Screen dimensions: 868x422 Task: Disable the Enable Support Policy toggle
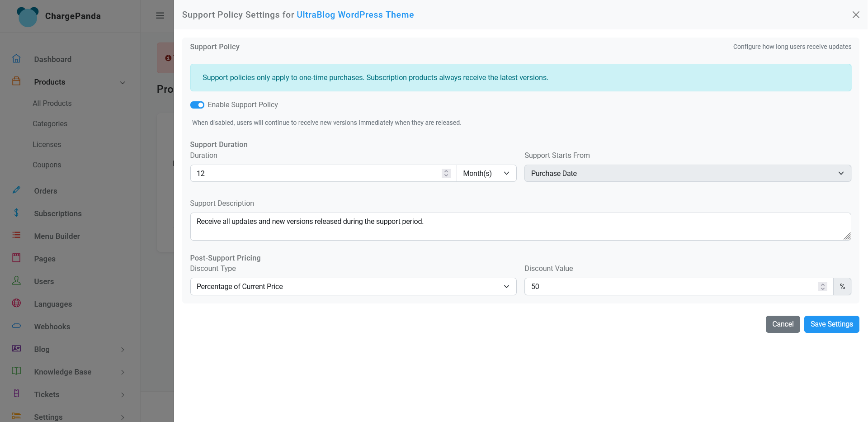197,105
